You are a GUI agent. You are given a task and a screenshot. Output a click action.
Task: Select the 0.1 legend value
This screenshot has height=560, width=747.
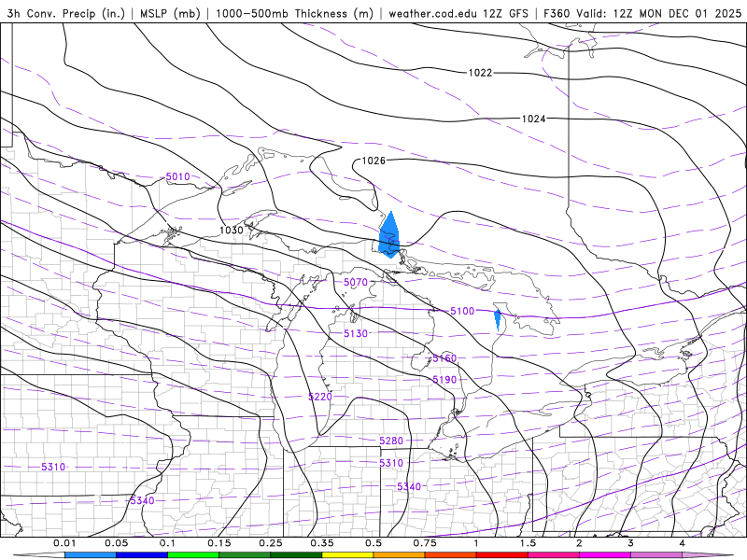[x=167, y=543]
